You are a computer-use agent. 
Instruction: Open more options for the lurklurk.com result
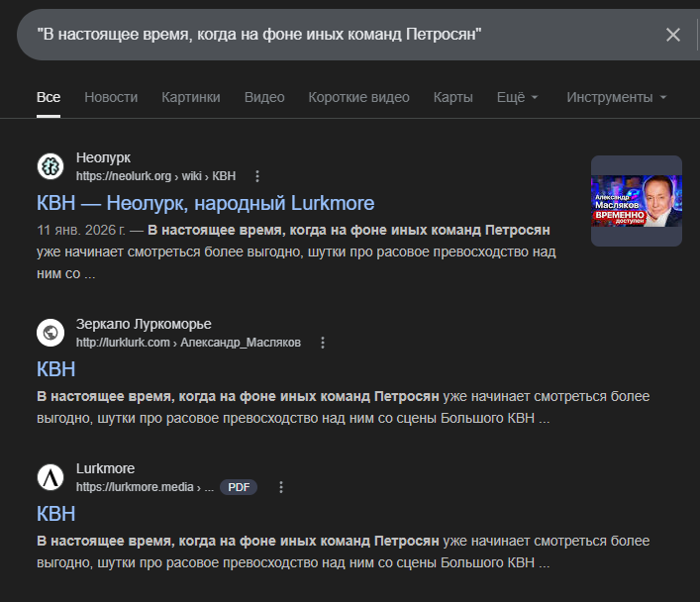323,343
